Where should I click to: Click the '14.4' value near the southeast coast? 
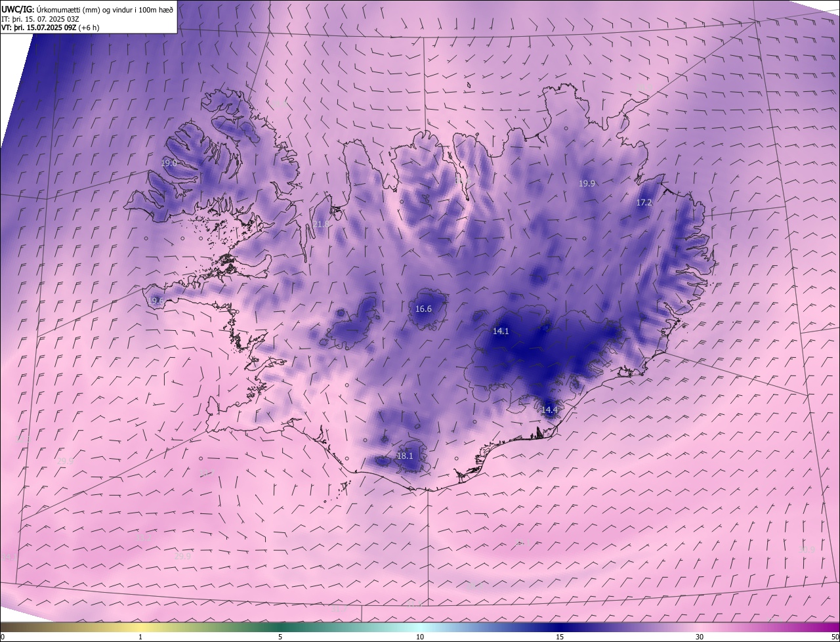tap(549, 410)
